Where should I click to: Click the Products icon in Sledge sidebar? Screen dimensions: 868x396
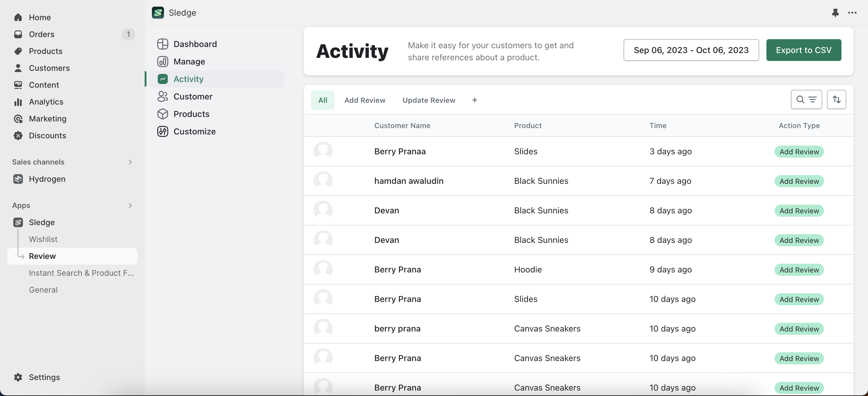tap(162, 114)
